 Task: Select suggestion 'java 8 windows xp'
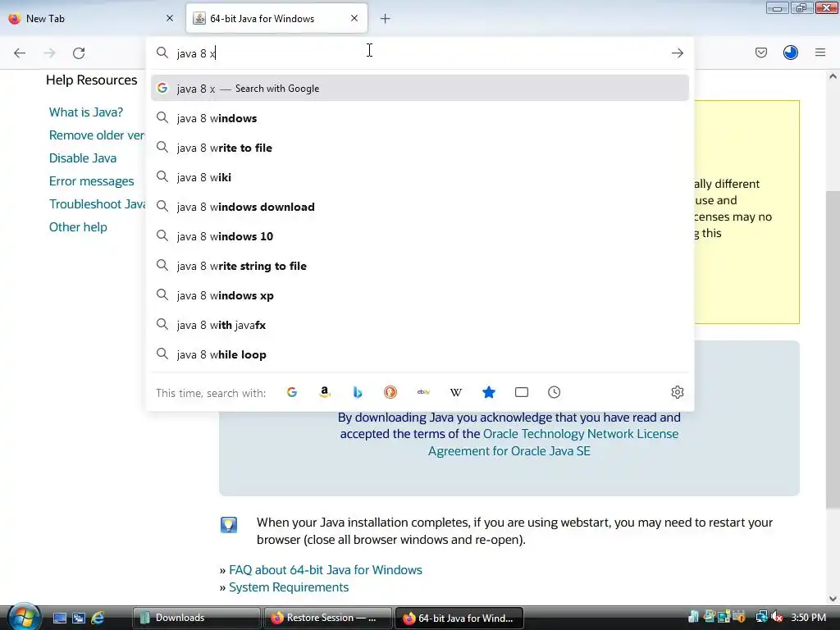pos(419,295)
